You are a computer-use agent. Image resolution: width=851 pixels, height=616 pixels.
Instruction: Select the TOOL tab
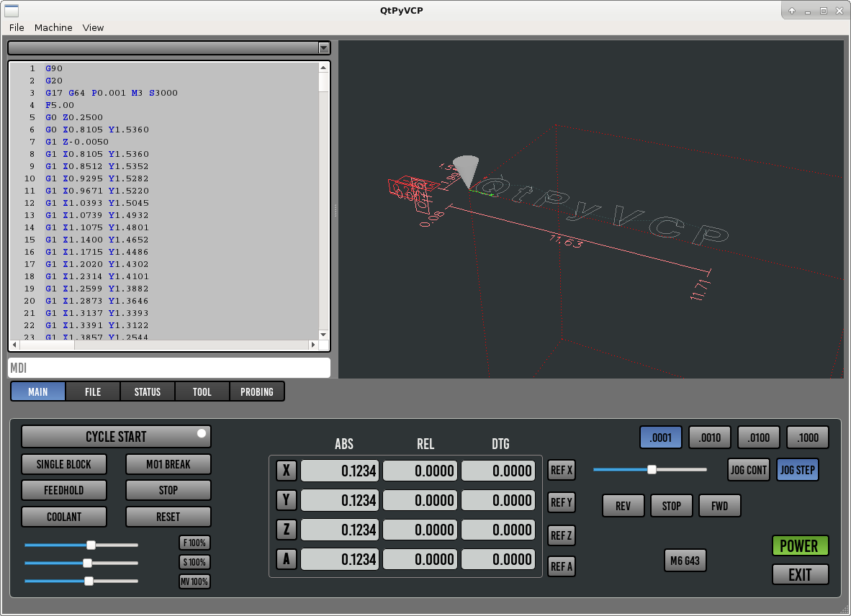[x=202, y=391]
